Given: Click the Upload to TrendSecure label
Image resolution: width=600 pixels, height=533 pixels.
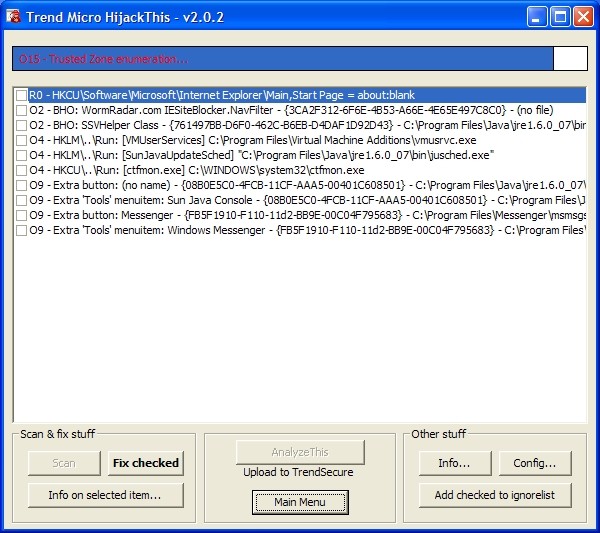Looking at the screenshot, I should point(298,472).
